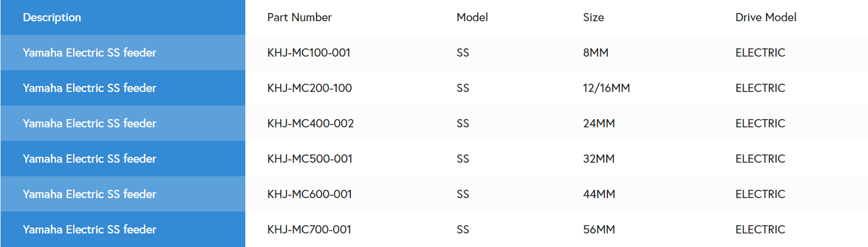Click the Description column header
This screenshot has width=868, height=247.
coord(52,18)
